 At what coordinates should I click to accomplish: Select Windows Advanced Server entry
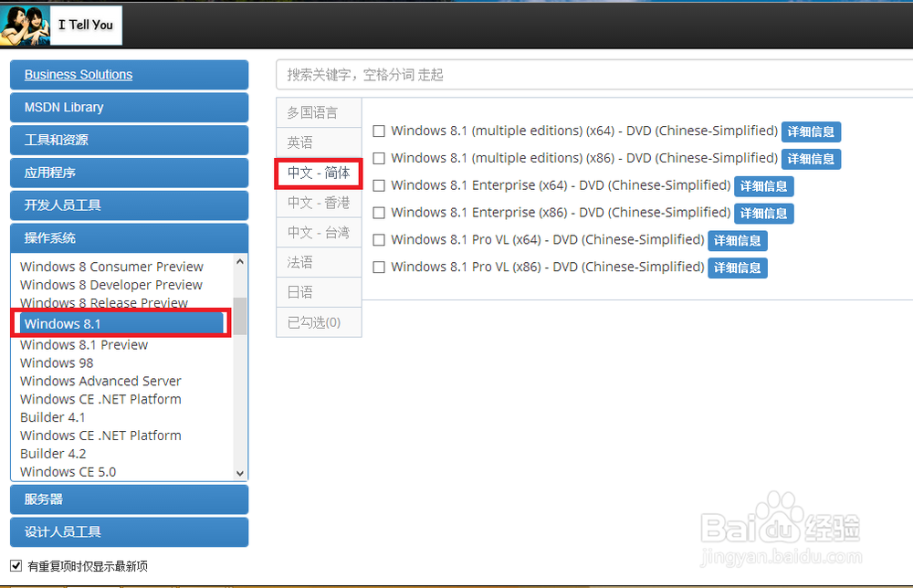click(100, 381)
